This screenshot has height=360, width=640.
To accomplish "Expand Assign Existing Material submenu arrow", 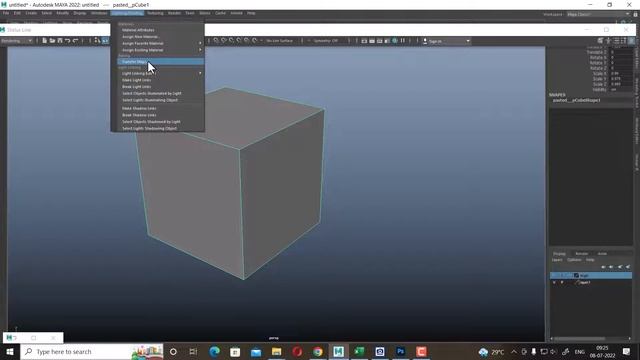I will [200, 50].
